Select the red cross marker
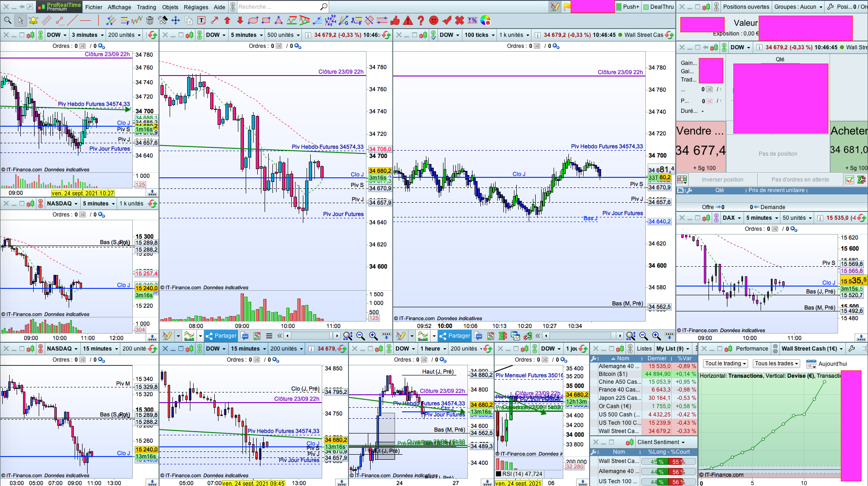This screenshot has height=486, width=868. pos(460,20)
